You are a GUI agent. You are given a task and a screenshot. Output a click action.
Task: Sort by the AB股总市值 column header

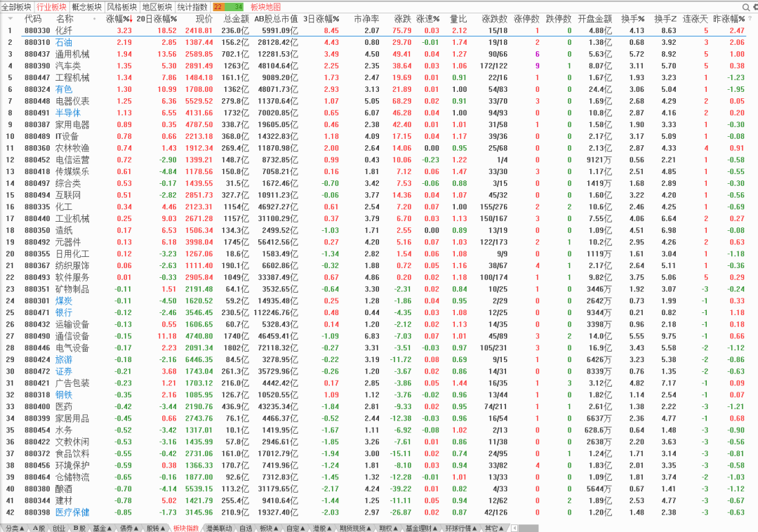coord(276,19)
